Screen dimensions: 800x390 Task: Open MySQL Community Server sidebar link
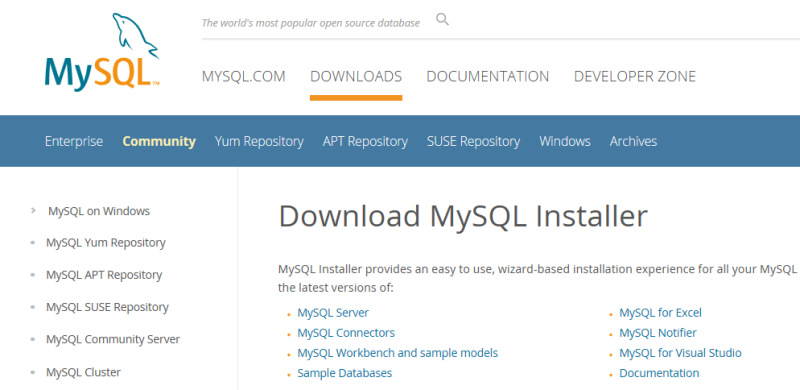click(113, 339)
